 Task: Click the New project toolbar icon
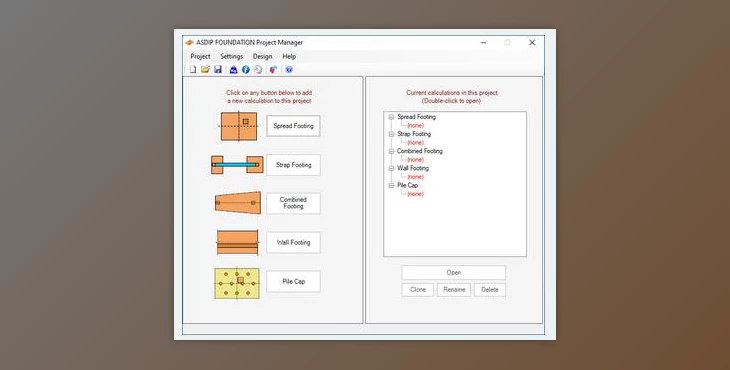[x=193, y=69]
